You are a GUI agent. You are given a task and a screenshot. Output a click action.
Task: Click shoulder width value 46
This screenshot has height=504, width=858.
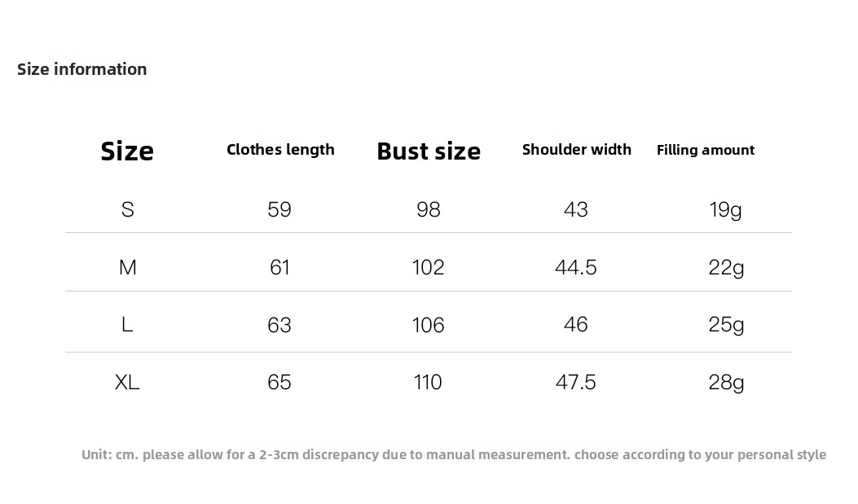click(x=575, y=325)
